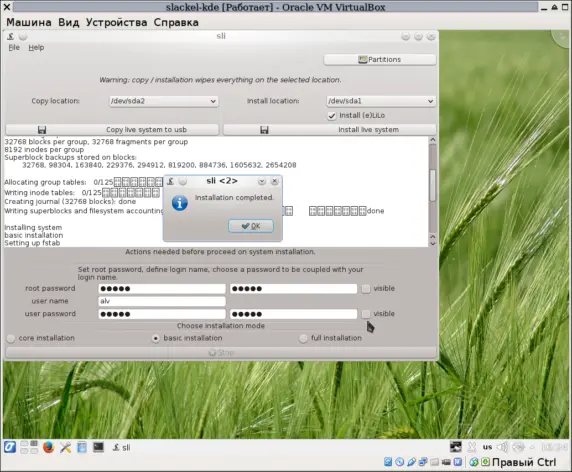This screenshot has height=472, width=572.
Task: Click VirtualBox video capture status icon
Action: click(446, 462)
